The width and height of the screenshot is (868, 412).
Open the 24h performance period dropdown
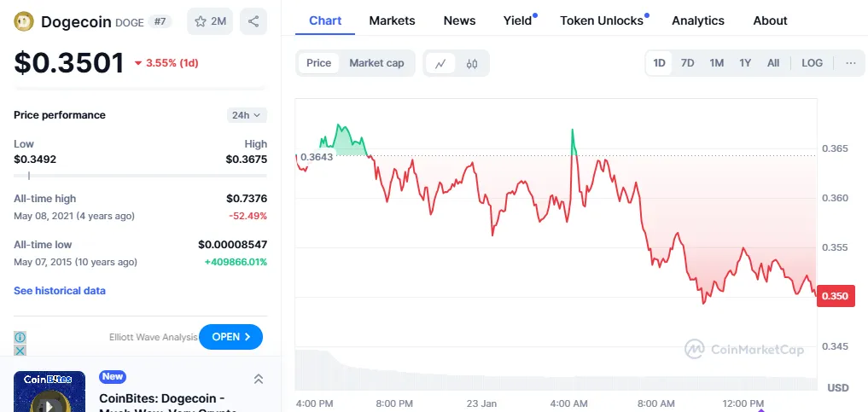pos(247,115)
